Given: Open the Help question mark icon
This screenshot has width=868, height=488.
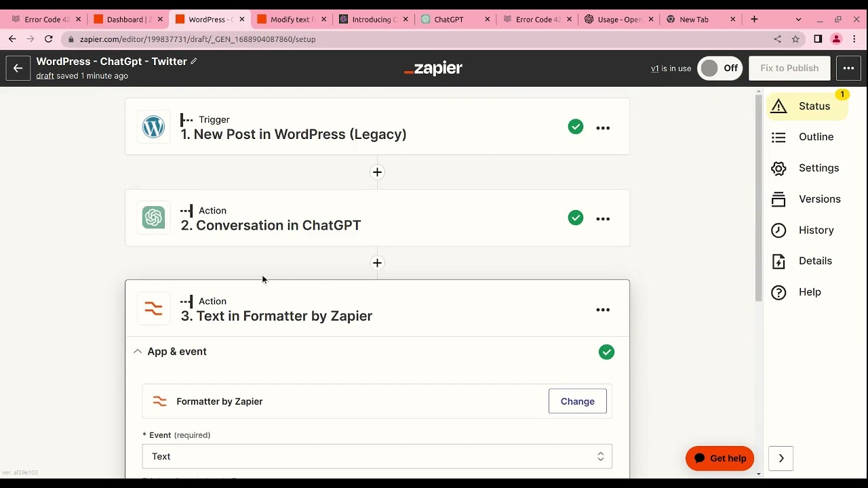Looking at the screenshot, I should pyautogui.click(x=778, y=292).
